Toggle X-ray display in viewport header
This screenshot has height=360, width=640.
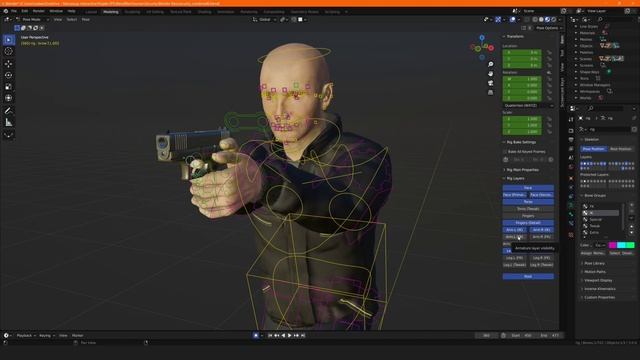click(x=527, y=19)
